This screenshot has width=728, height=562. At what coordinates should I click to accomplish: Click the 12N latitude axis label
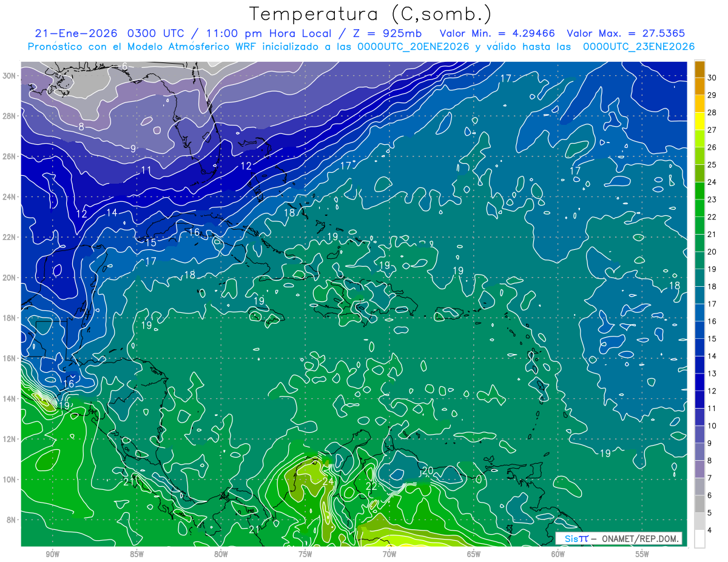(x=10, y=439)
